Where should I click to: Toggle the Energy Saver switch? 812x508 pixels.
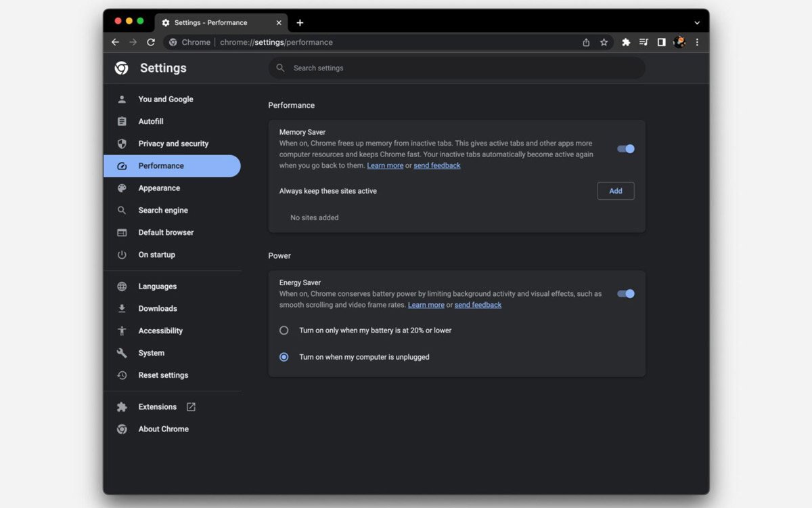626,294
